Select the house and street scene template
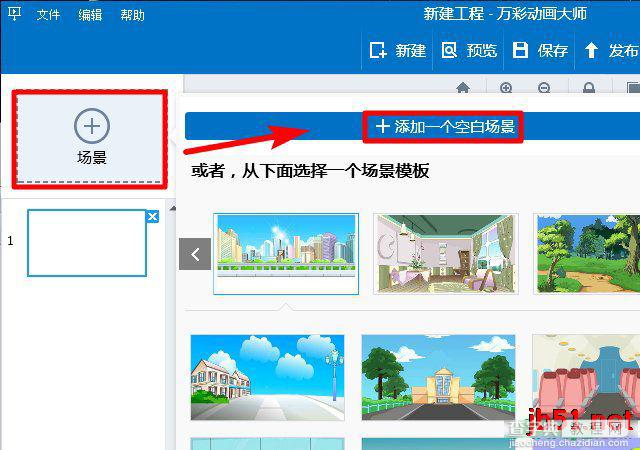Screen dimensions: 640x450 [268, 377]
